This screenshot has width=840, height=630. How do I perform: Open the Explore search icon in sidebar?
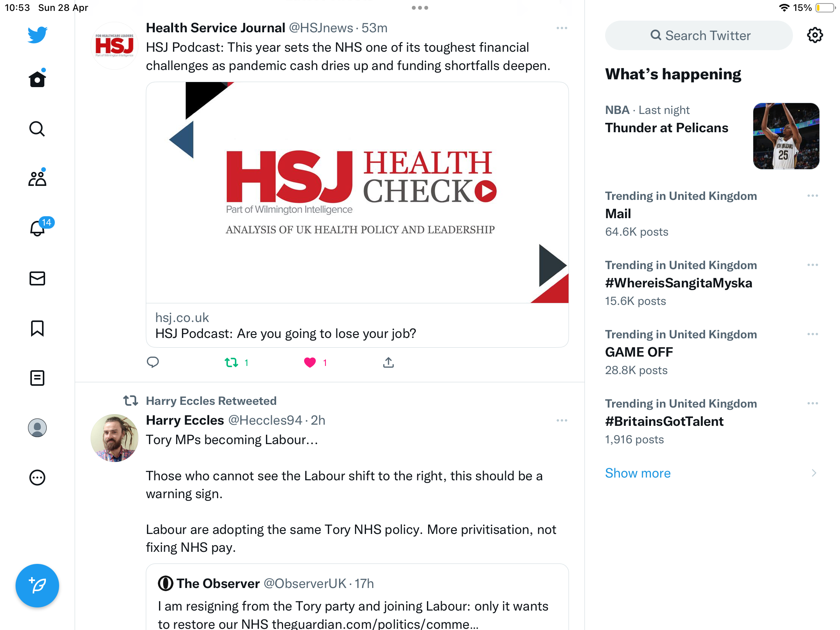point(37,129)
